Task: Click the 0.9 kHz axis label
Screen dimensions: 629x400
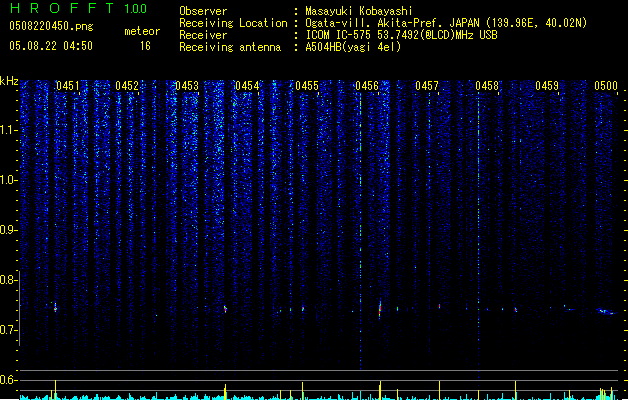Action: [x=8, y=230]
